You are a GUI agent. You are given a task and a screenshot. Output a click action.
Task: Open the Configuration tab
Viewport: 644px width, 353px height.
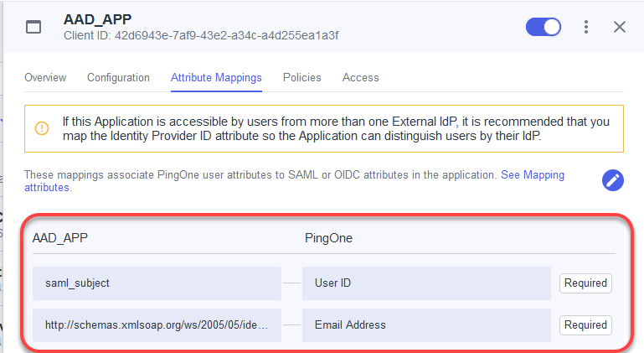tap(118, 77)
